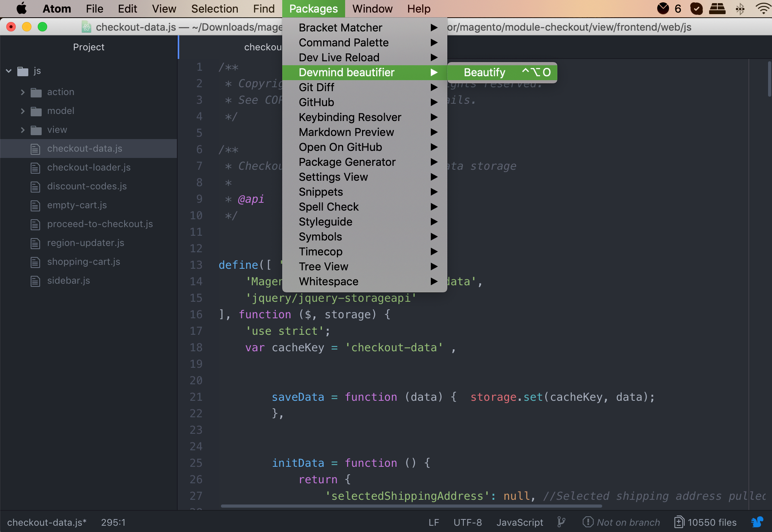Click the Beautify option in submenu
772x532 pixels.
pos(485,72)
